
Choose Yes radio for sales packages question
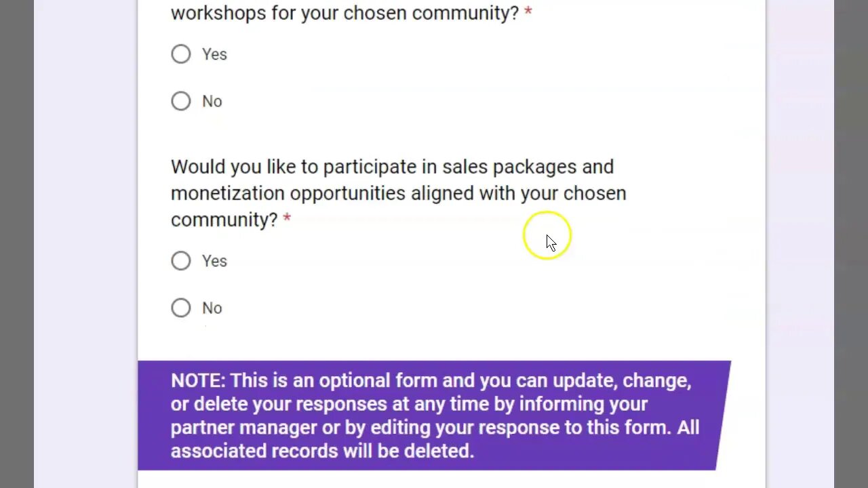[181, 261]
